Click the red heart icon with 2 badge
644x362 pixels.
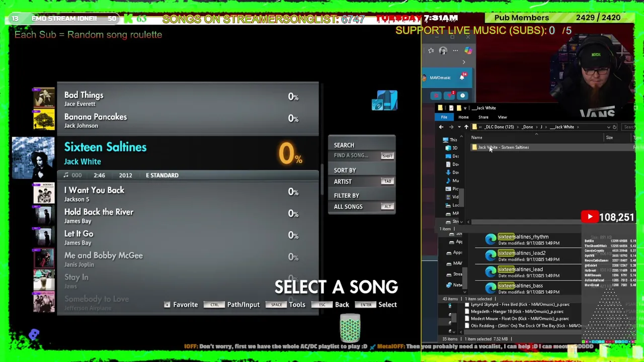(x=449, y=96)
